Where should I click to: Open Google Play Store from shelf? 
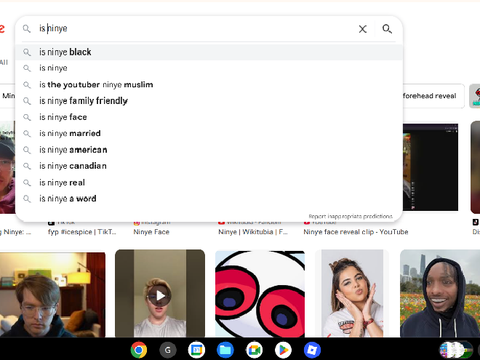click(x=283, y=350)
